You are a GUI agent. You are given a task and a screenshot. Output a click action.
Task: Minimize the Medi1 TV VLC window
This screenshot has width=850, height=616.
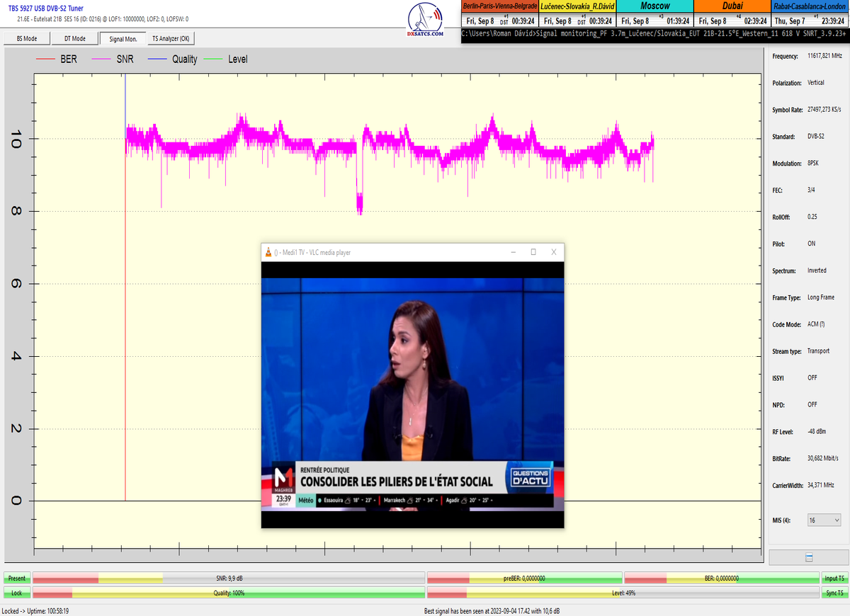(513, 252)
